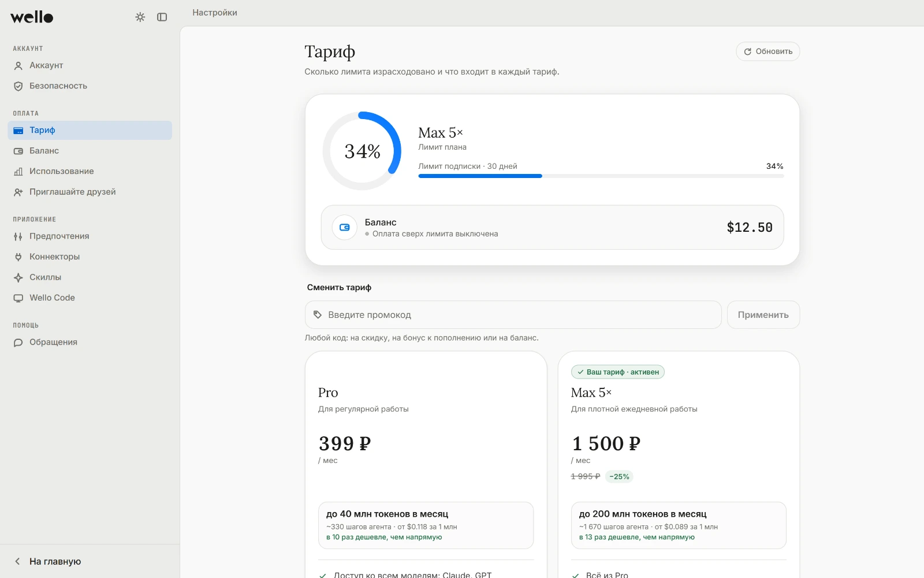The image size is (924, 578).
Task: Go to the Коннекторы section
Action: [90, 257]
